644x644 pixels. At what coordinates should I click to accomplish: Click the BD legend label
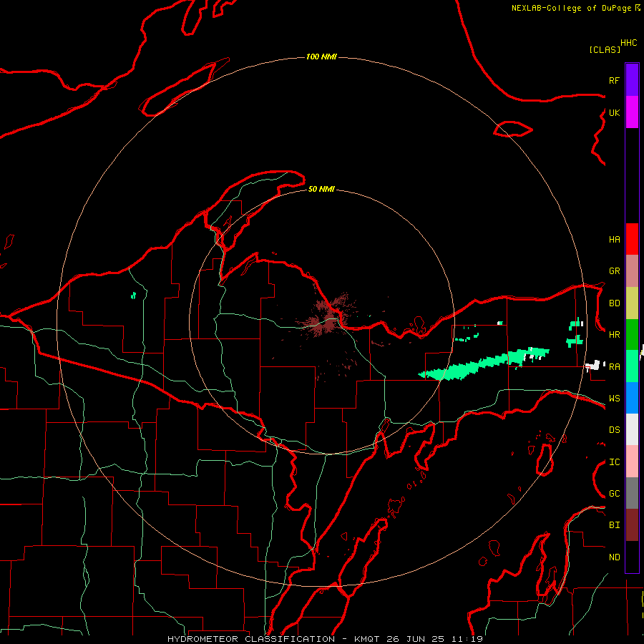tap(615, 303)
